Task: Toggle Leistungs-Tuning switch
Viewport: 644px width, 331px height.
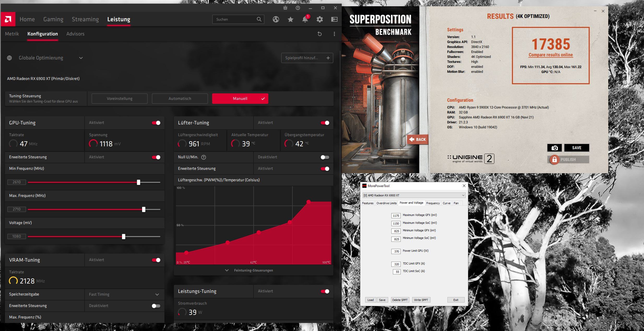Action: coord(325,291)
